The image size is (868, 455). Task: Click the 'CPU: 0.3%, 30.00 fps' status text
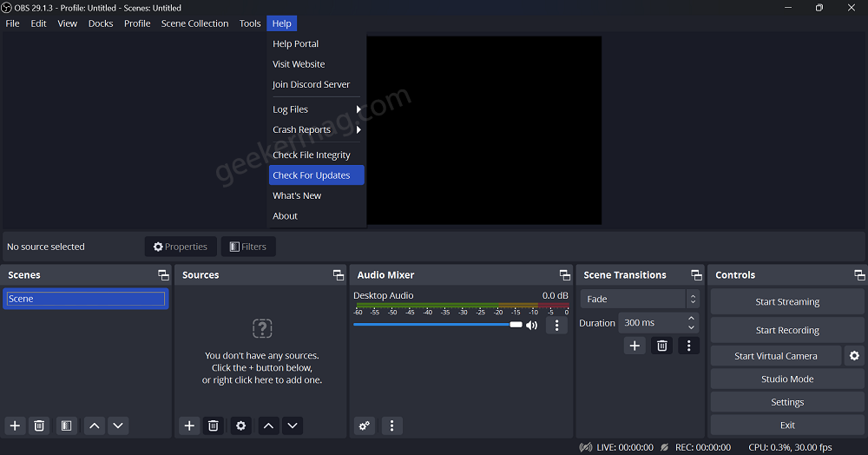pyautogui.click(x=790, y=447)
